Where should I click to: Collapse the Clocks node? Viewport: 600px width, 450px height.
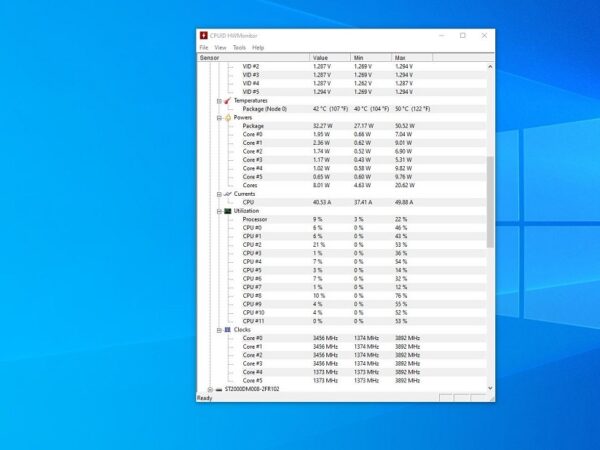219,330
